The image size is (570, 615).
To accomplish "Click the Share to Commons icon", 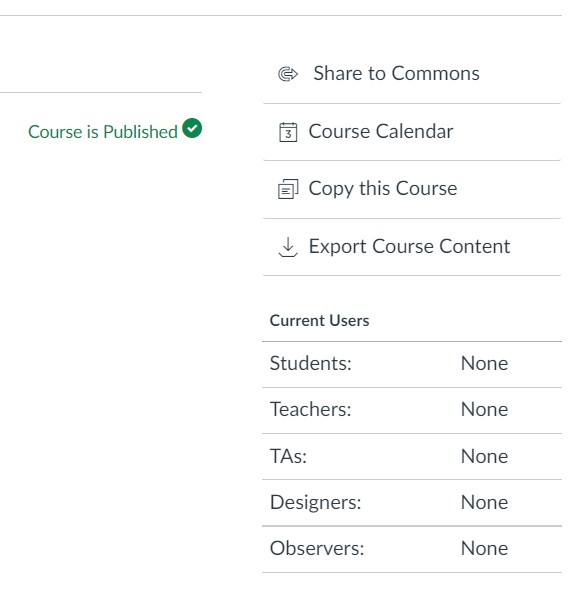I will tap(288, 74).
